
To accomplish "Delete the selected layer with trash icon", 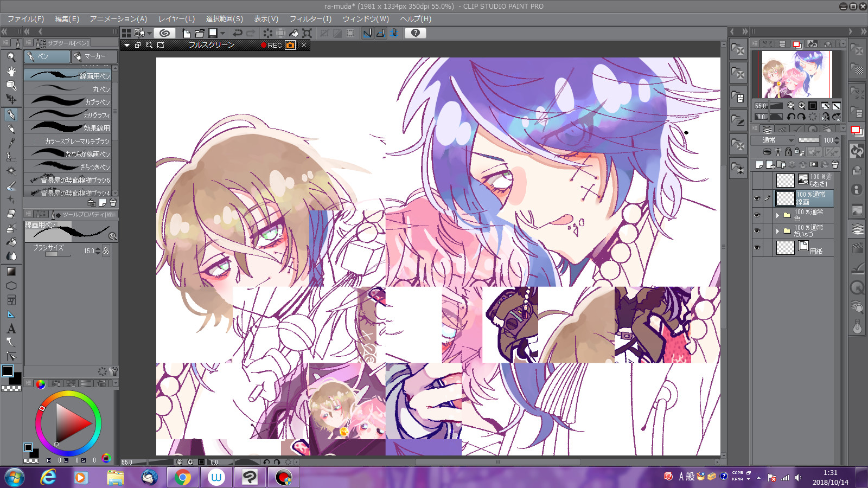I will pos(835,164).
